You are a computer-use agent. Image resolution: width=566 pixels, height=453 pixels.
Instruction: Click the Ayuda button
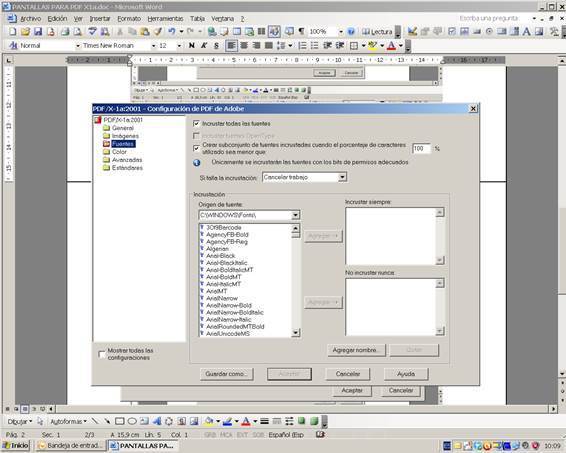click(406, 374)
